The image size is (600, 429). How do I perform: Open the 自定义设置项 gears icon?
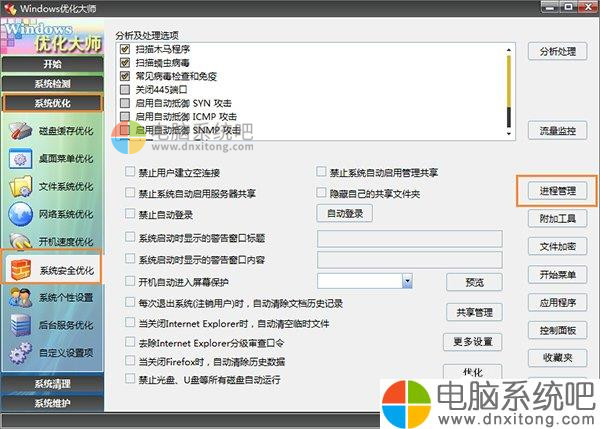[20, 353]
